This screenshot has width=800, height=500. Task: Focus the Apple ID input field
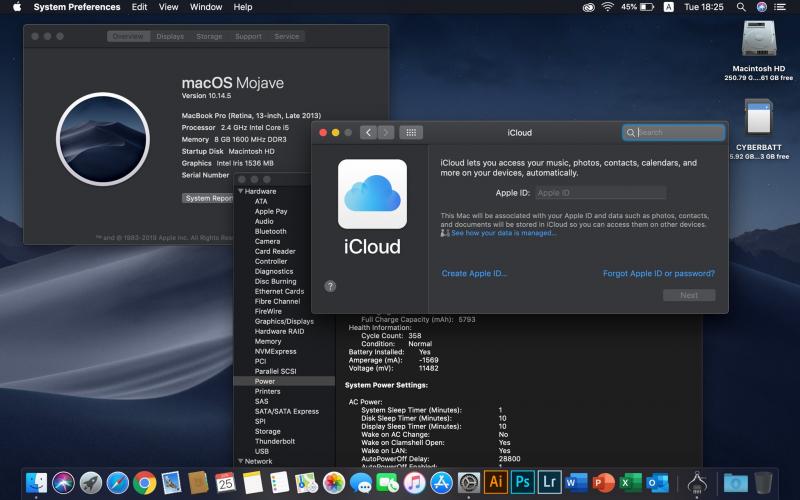tap(601, 193)
